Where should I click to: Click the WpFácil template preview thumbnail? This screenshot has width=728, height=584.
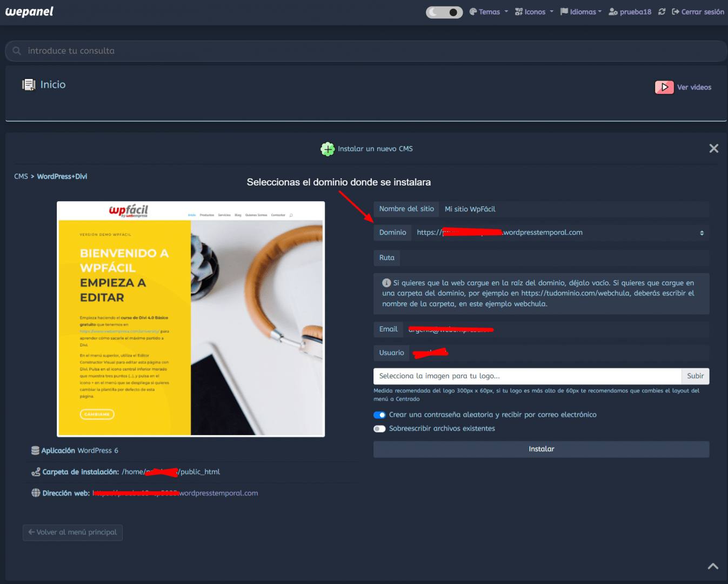point(191,319)
